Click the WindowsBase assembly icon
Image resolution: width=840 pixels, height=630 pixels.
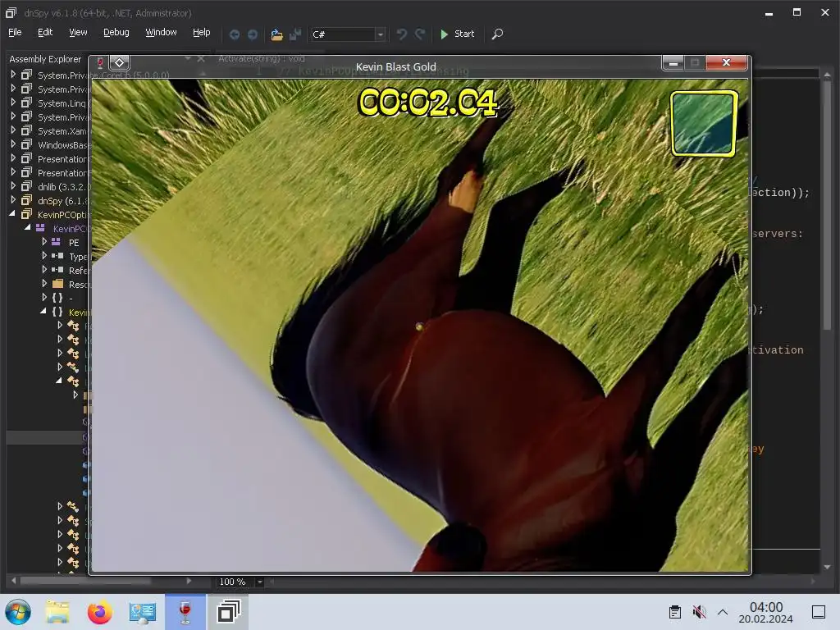pos(26,144)
